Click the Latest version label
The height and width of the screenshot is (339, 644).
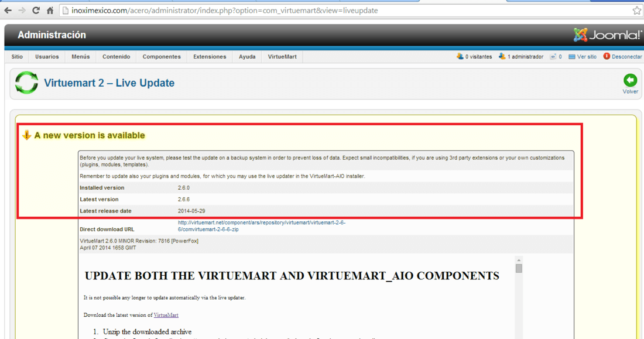pos(99,199)
